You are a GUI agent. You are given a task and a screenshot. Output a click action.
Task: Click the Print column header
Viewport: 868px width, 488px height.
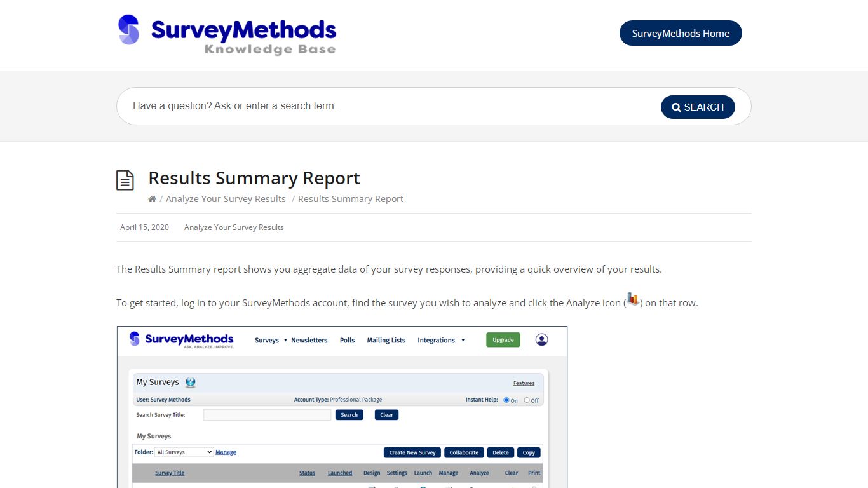534,473
